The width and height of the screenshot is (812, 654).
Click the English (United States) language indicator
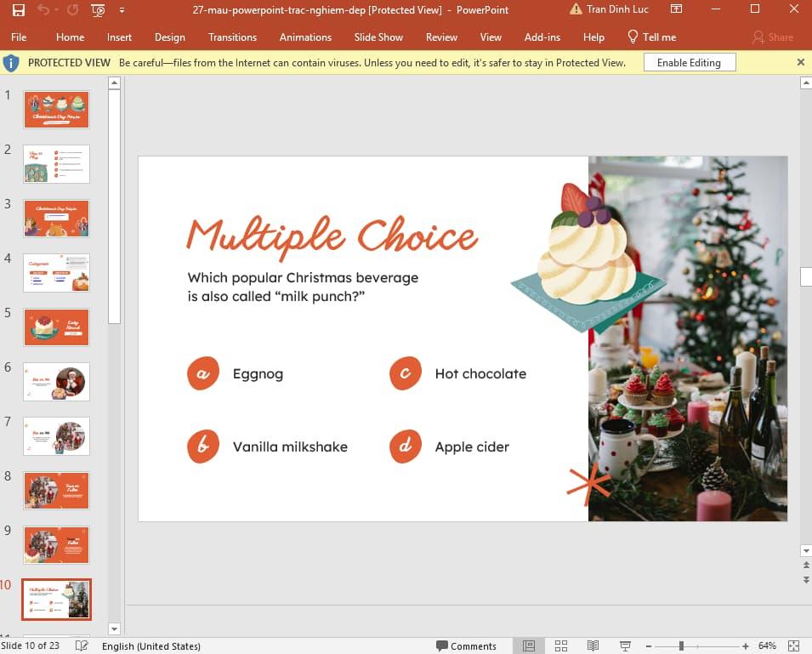[x=150, y=645]
